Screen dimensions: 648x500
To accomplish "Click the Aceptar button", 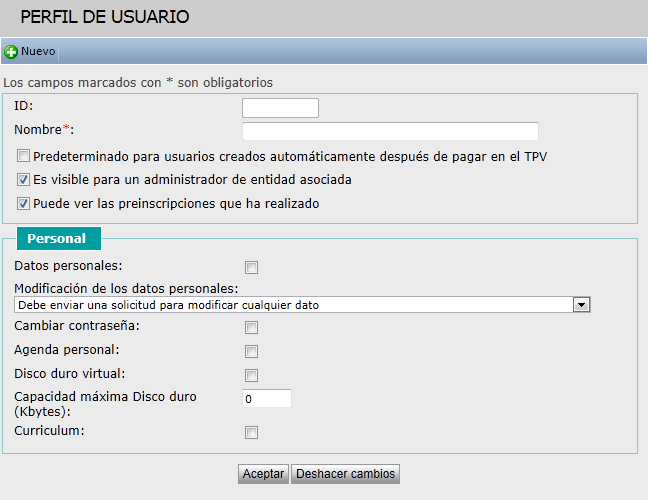I will 263,474.
